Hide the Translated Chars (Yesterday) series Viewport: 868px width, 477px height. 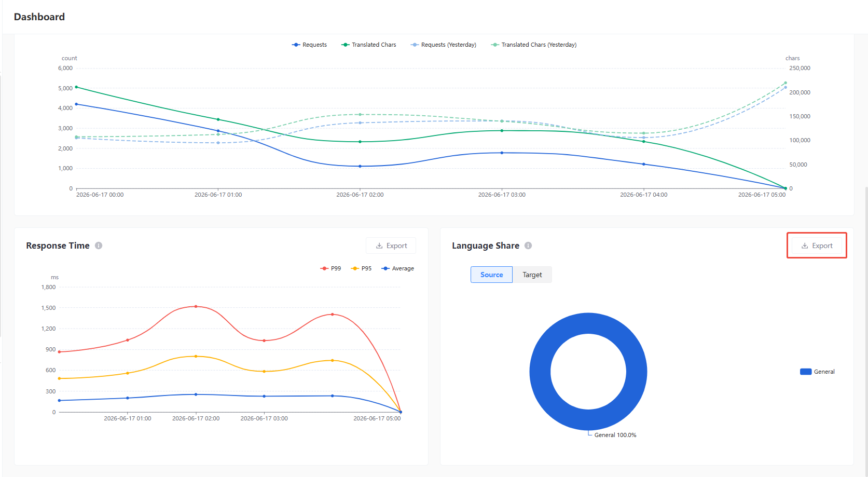[534, 45]
